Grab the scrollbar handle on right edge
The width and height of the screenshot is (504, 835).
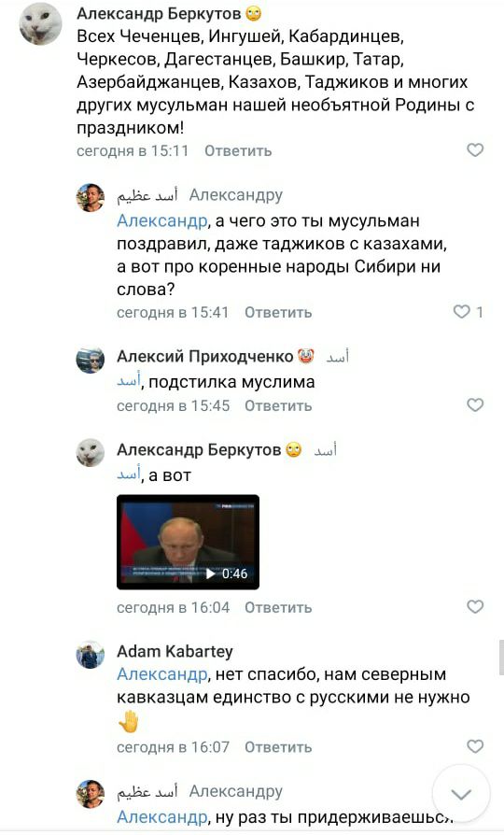point(501,658)
